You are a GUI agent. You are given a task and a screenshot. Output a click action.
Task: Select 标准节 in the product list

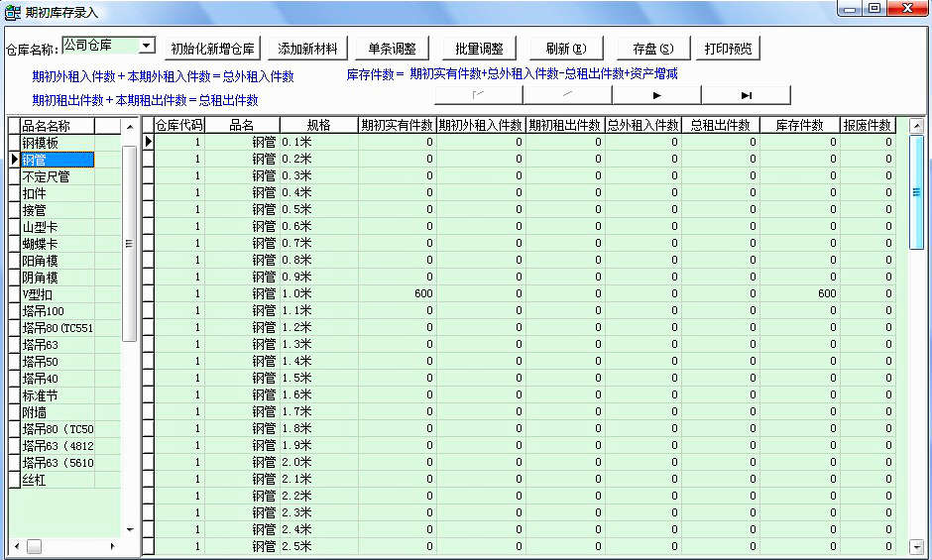pyautogui.click(x=58, y=395)
